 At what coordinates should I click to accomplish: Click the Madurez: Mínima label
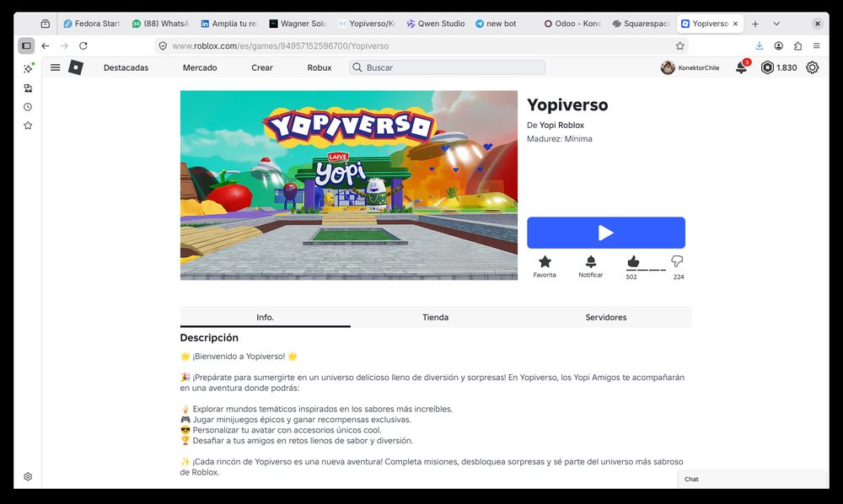click(x=559, y=138)
